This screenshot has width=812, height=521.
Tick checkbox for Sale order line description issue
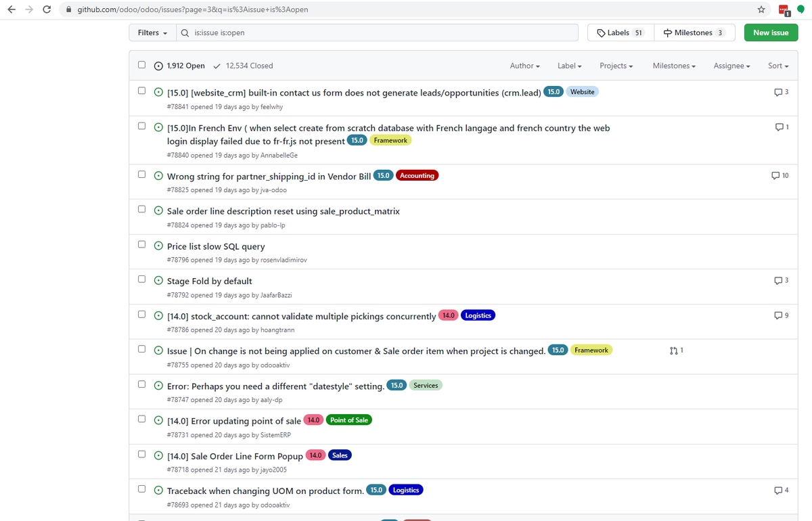(x=141, y=209)
